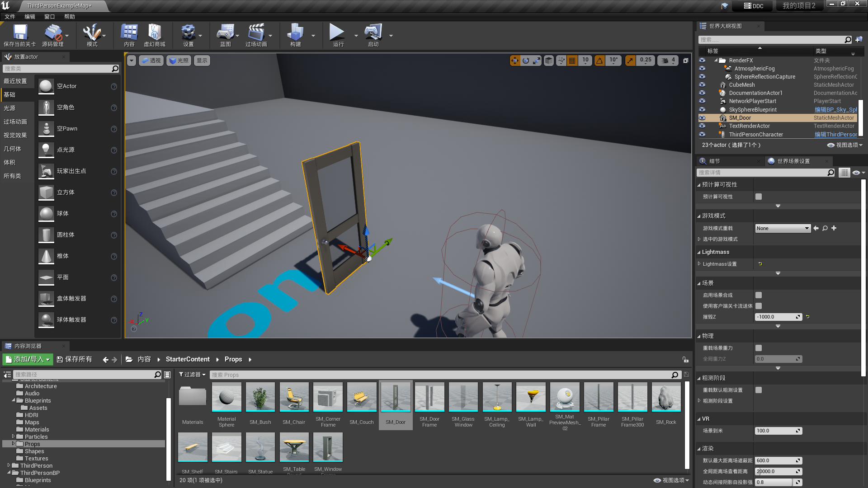This screenshot has width=868, height=488.
Task: Toggle visibility of CubeMesh in outliner
Action: tap(702, 84)
